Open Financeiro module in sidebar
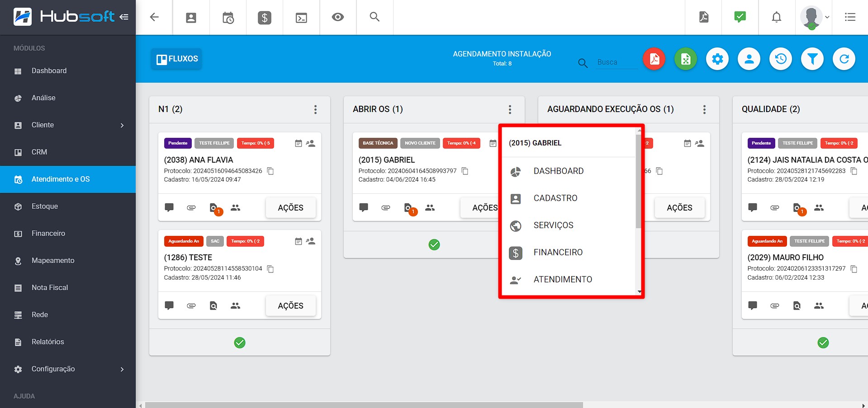Viewport: 868px width, 408px height. click(68, 234)
